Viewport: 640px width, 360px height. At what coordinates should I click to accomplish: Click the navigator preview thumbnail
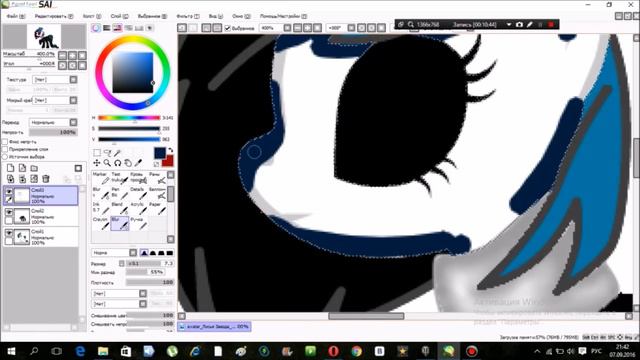44,36
